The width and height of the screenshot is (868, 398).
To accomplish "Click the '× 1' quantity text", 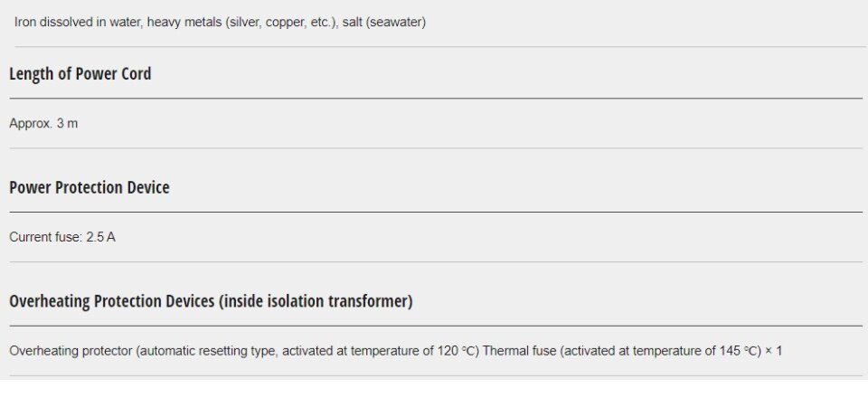I will 774,350.
